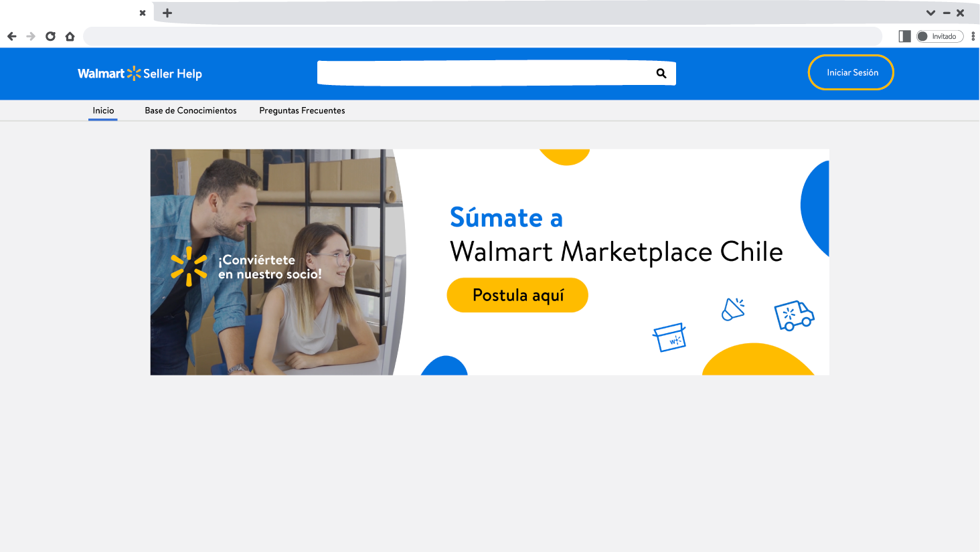Expand the tab search chevron
The image size is (980, 552).
tap(930, 13)
